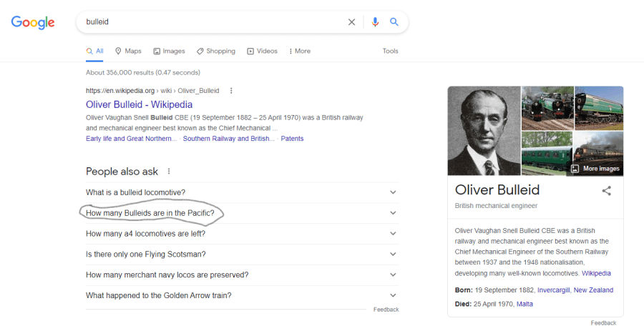
Task: Clear the search box with the X icon
Action: click(351, 22)
